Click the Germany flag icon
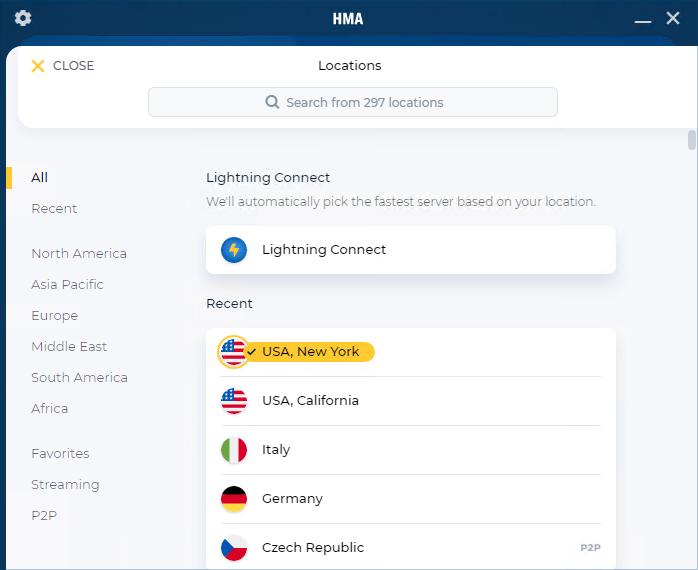 [x=234, y=499]
